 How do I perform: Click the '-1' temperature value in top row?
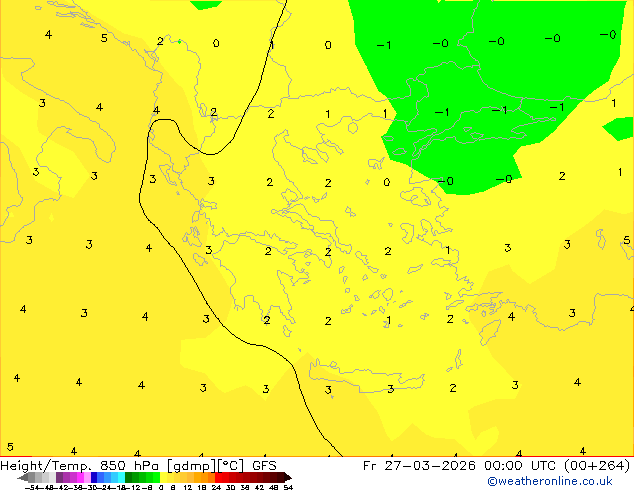(x=384, y=45)
